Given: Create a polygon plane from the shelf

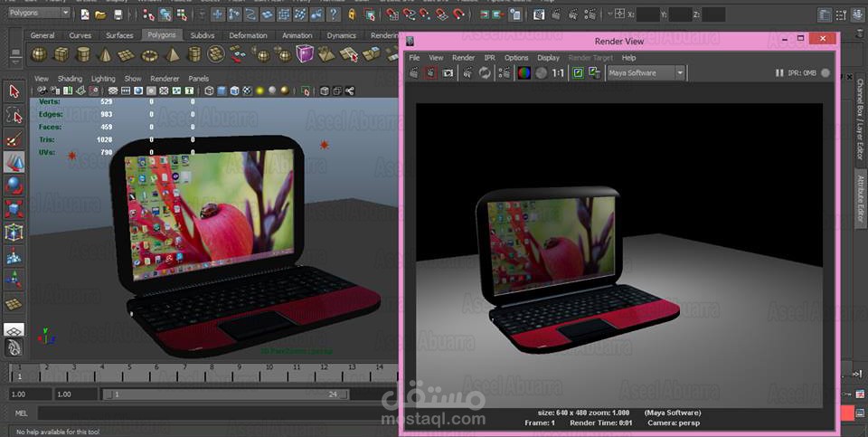Looking at the screenshot, I should pos(127,55).
